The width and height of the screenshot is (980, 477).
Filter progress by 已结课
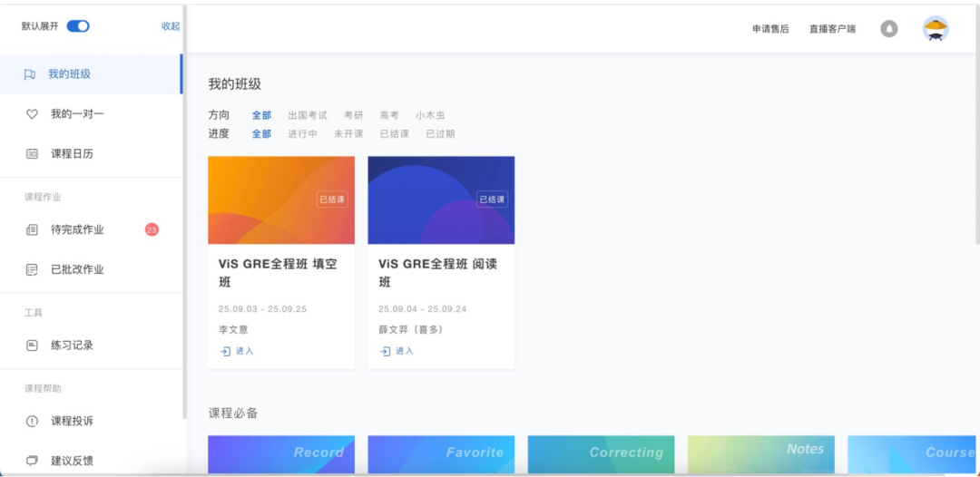(x=395, y=134)
